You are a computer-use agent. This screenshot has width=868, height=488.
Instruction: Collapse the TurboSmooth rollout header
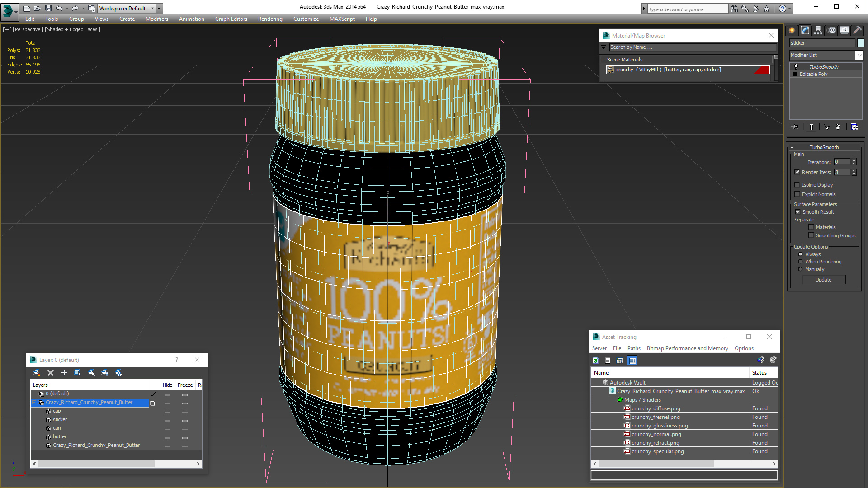[x=824, y=147]
